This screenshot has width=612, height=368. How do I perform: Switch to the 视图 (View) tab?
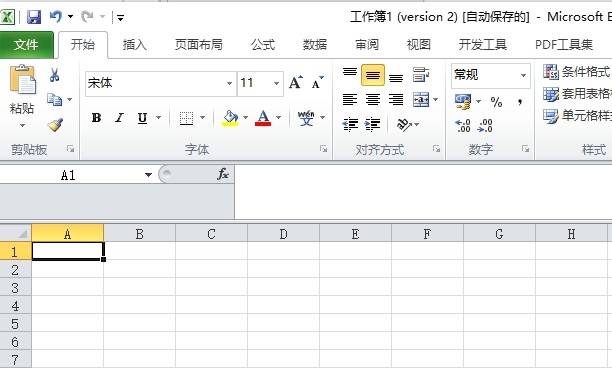coord(418,44)
